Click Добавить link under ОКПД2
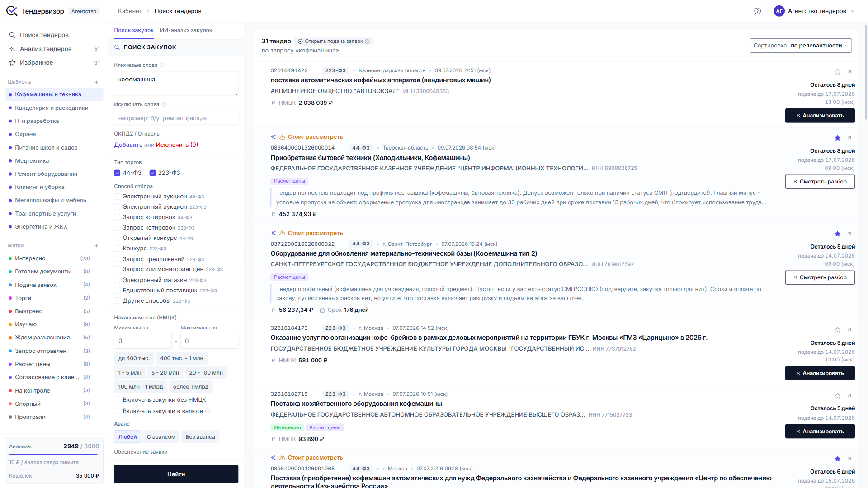This screenshot has width=868, height=488. (x=128, y=145)
